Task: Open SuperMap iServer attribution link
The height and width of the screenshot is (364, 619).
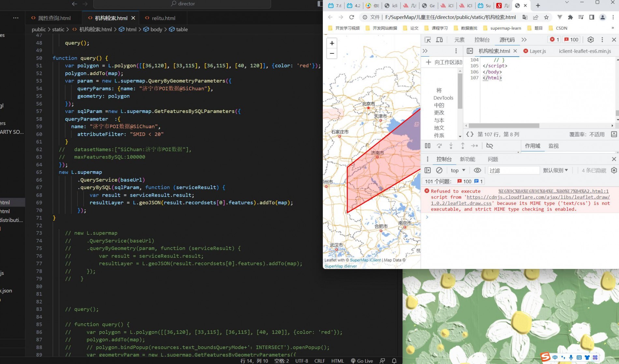Action: coord(340,266)
